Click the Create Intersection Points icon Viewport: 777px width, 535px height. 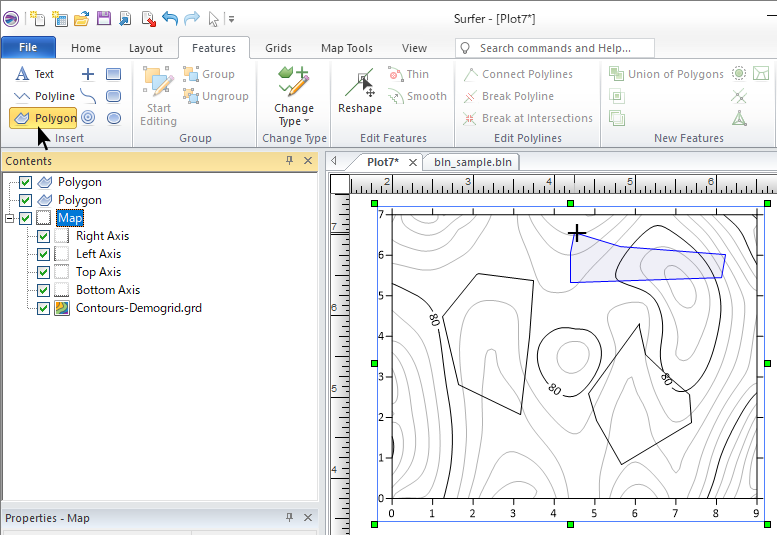739,96
